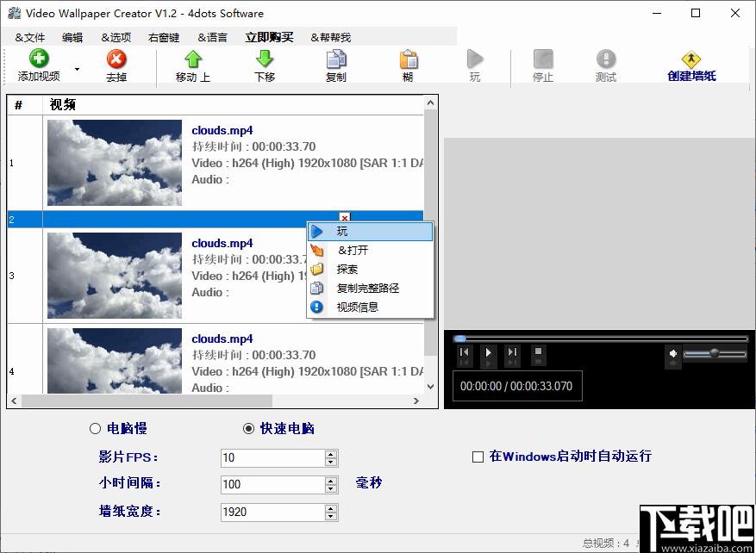Click the green Add Video (添加视频) icon
756x553 pixels.
click(39, 59)
